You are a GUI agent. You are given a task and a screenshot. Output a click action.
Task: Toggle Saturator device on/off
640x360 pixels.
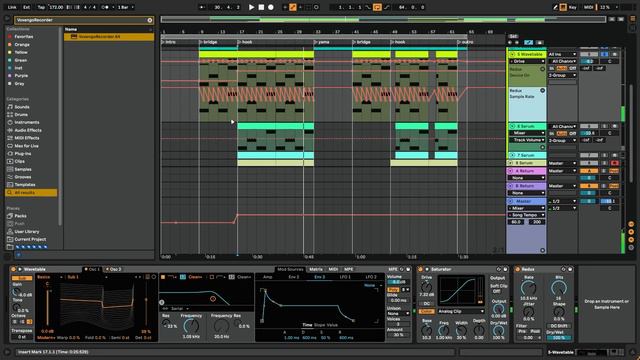[421, 269]
